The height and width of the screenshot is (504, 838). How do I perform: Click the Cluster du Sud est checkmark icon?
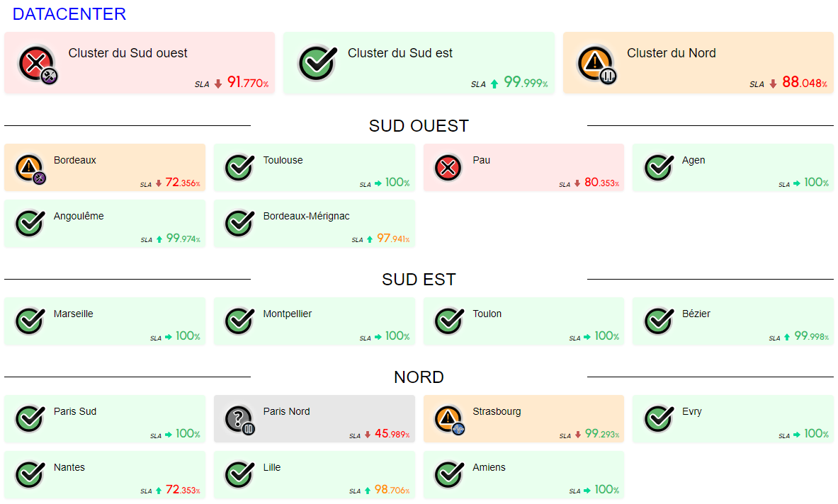pos(315,62)
